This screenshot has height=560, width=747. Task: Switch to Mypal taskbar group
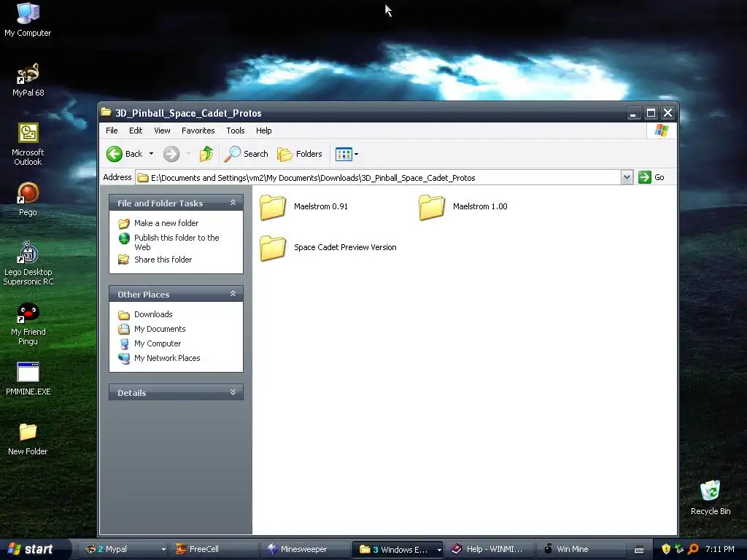coord(125,549)
